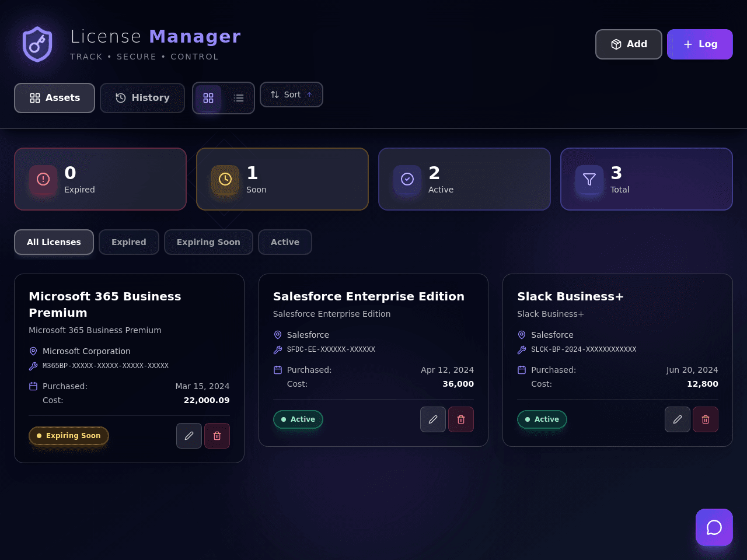Click cost value 22,000.09
This screenshot has height=560, width=747.
pyautogui.click(x=207, y=400)
